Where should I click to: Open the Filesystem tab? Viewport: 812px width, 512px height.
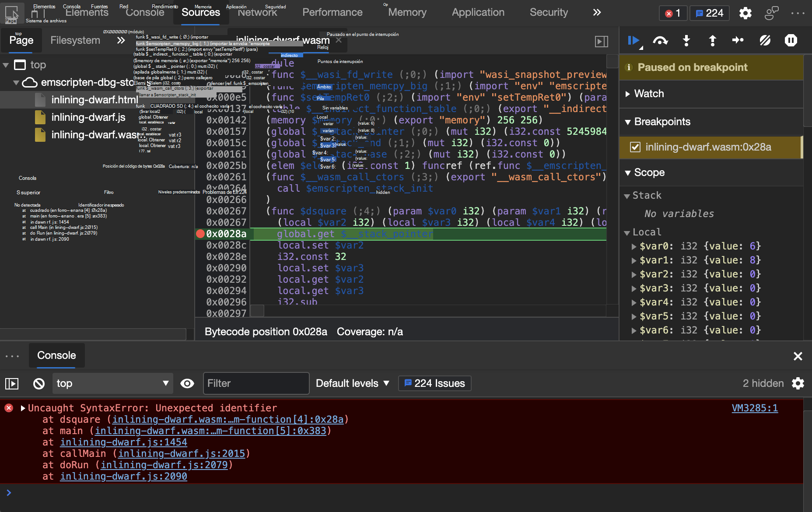point(75,40)
